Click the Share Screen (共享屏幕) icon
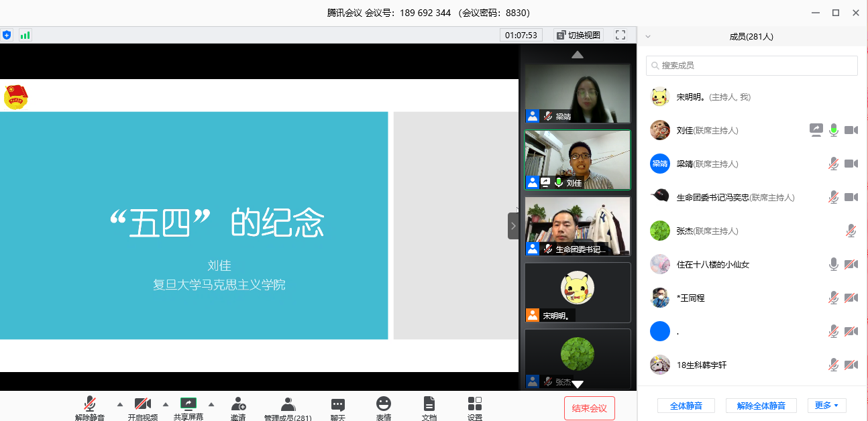 point(188,404)
